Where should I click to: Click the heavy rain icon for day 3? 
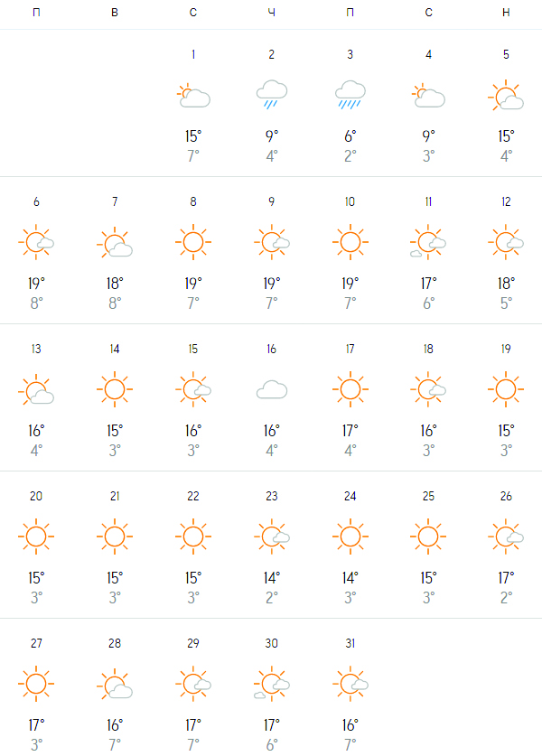click(350, 95)
